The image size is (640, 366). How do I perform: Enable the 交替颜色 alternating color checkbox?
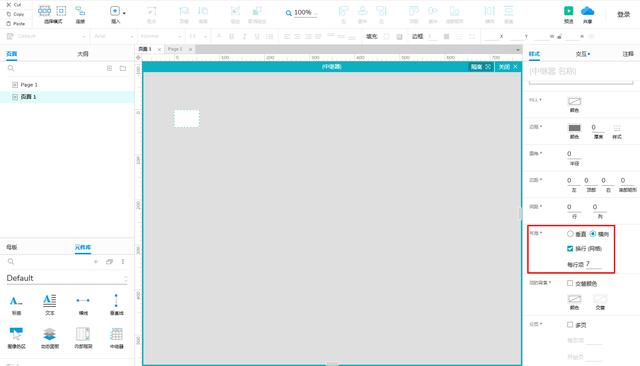(x=570, y=283)
